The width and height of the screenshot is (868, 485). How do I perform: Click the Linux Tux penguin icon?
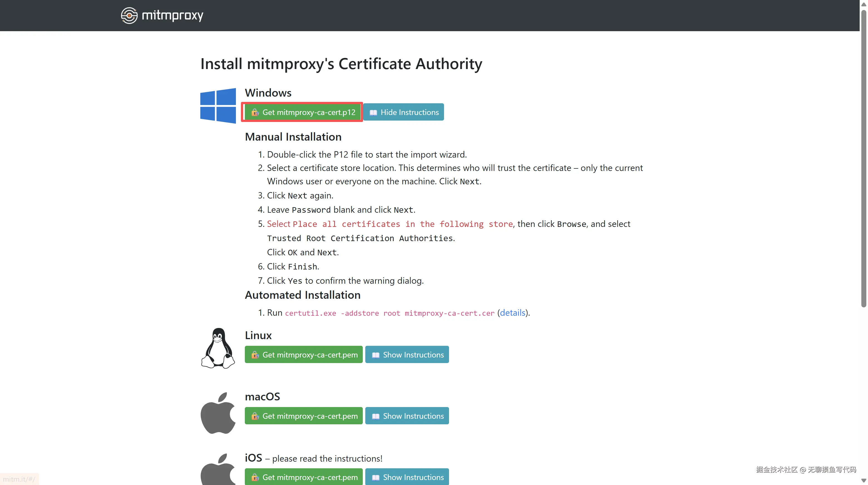[x=218, y=348]
